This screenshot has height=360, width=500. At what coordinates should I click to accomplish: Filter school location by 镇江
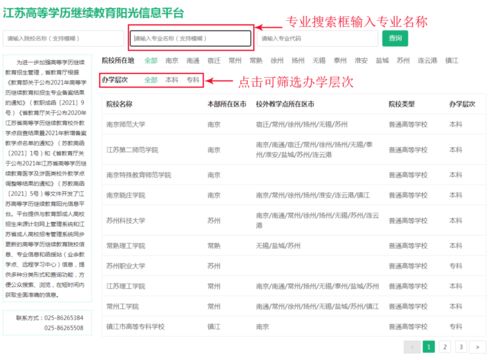point(451,60)
